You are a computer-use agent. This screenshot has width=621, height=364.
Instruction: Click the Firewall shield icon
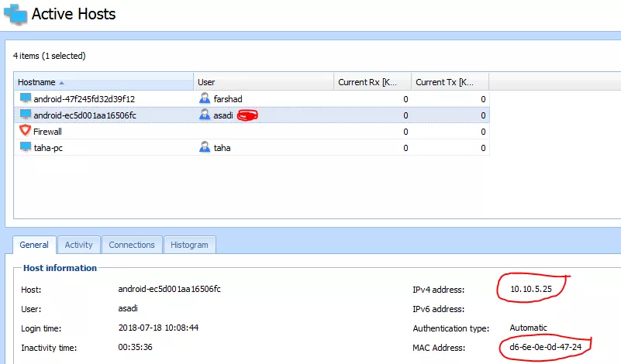coord(25,130)
